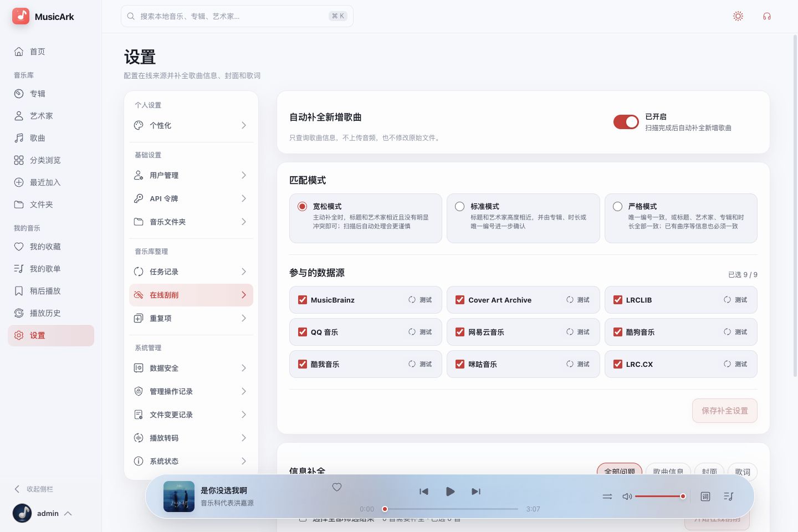Uncheck the MusicBrainz checkbox
Viewport: 798px width, 532px height.
tap(303, 300)
